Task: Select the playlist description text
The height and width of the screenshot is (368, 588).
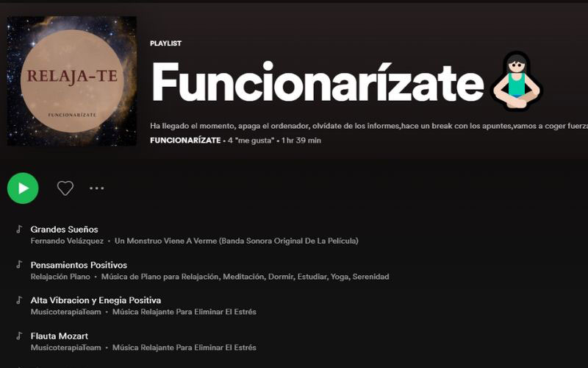Action: pos(369,126)
